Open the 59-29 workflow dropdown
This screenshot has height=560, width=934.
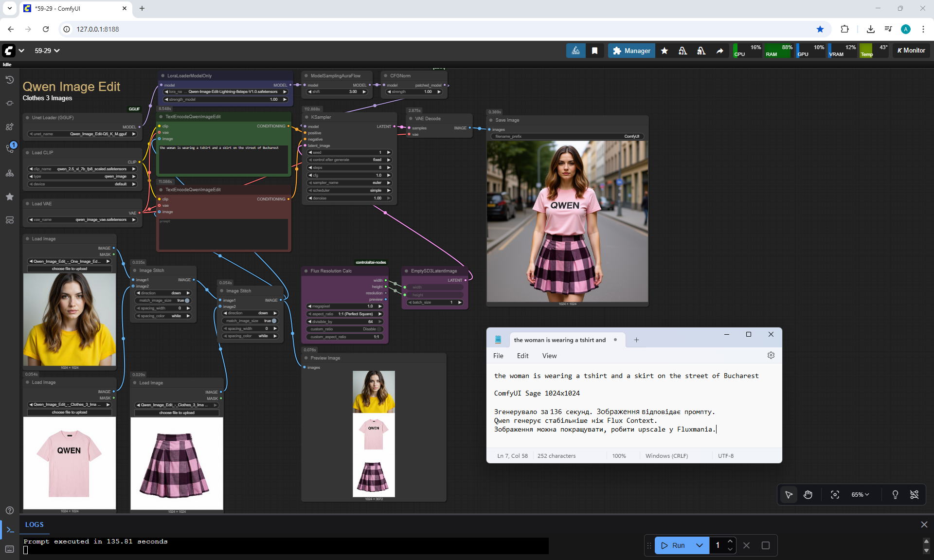47,51
